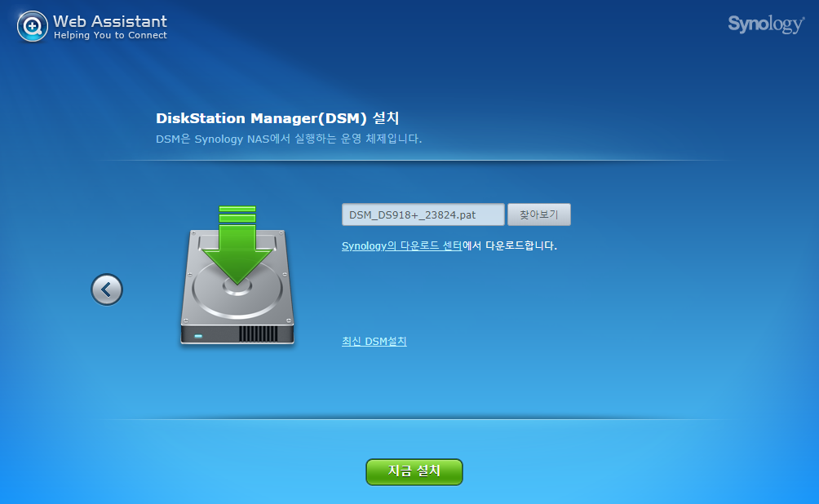Viewport: 819px width, 504px height.
Task: Click the Web Assistant title text
Action: tap(109, 21)
